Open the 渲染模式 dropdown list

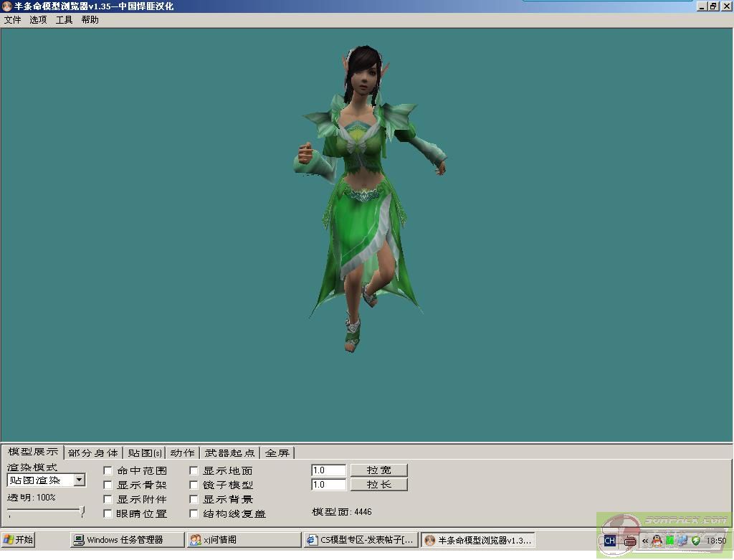[80, 480]
